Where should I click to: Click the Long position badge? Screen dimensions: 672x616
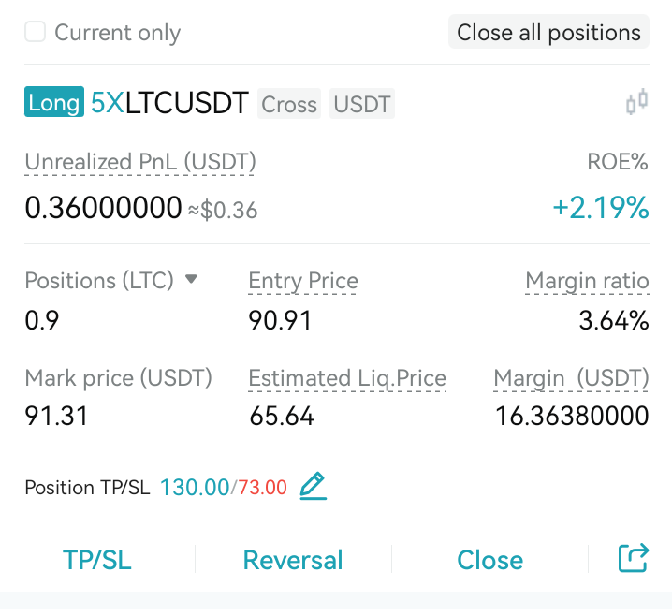pos(54,102)
